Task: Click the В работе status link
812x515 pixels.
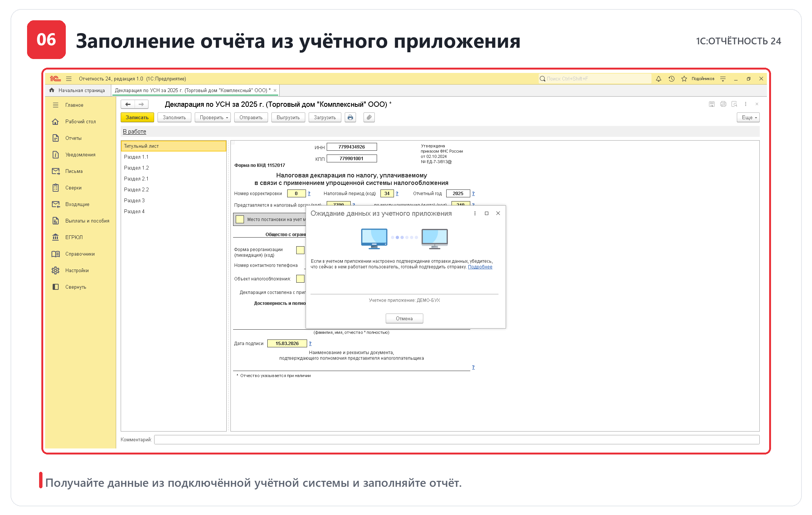Action: [x=135, y=131]
